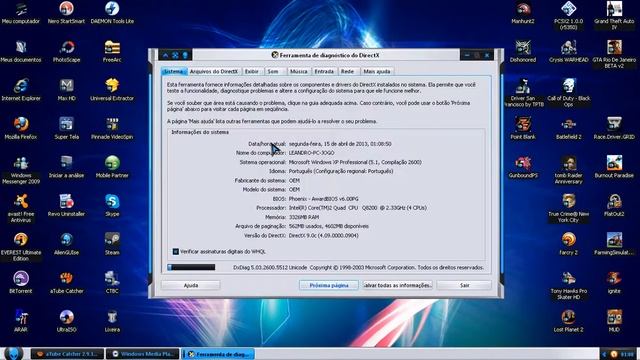Go to the Música tab

click(x=298, y=71)
